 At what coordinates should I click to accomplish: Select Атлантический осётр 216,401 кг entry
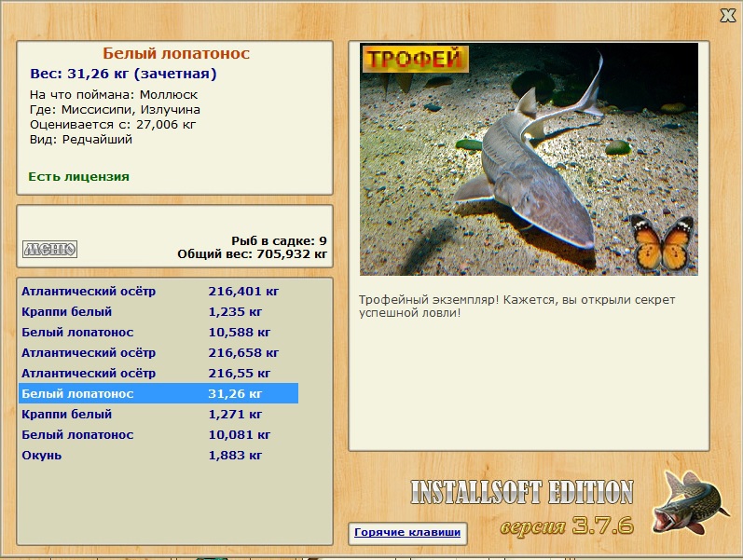coord(158,292)
